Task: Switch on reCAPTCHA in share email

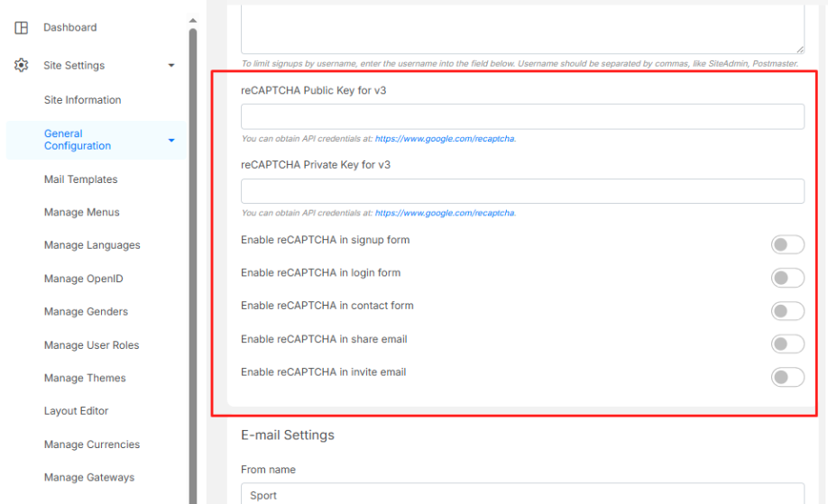Action: pyautogui.click(x=787, y=344)
